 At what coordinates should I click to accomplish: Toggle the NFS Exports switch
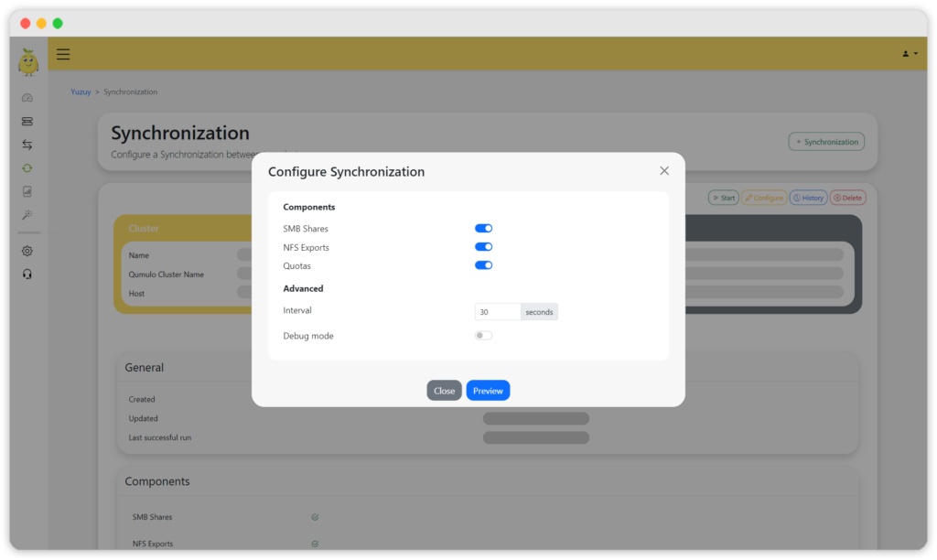pos(483,247)
